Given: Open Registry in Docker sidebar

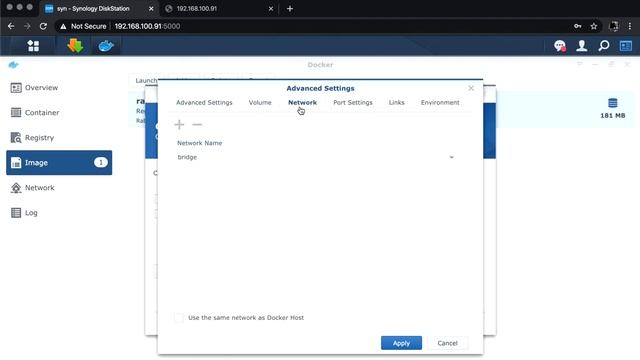Looking at the screenshot, I should tap(59, 138).
